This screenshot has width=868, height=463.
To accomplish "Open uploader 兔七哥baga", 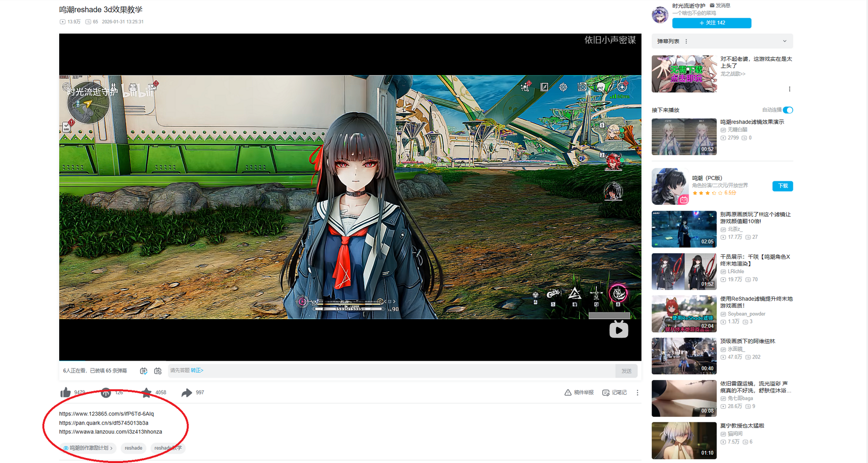I will pyautogui.click(x=741, y=398).
